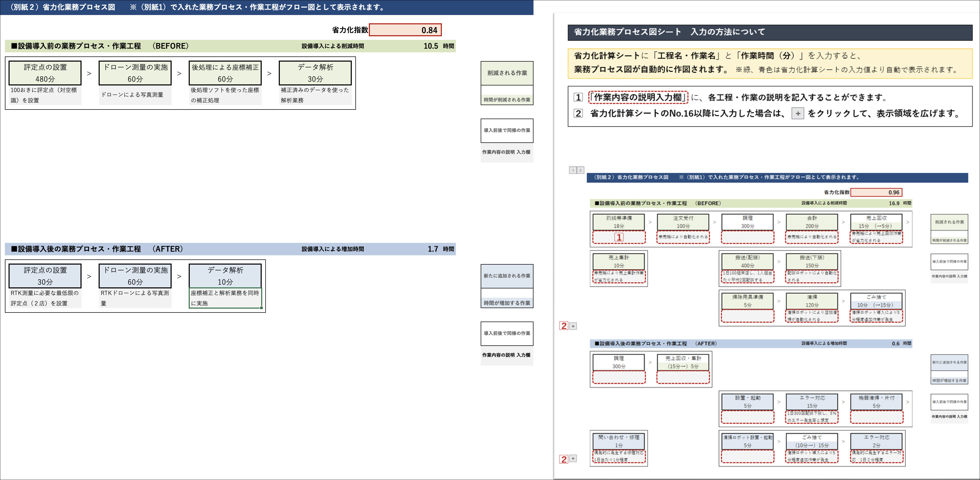This screenshot has height=480, width=980.
Task: Select upper 作業内容の説明 入力欄 legend label
Action: (x=507, y=152)
